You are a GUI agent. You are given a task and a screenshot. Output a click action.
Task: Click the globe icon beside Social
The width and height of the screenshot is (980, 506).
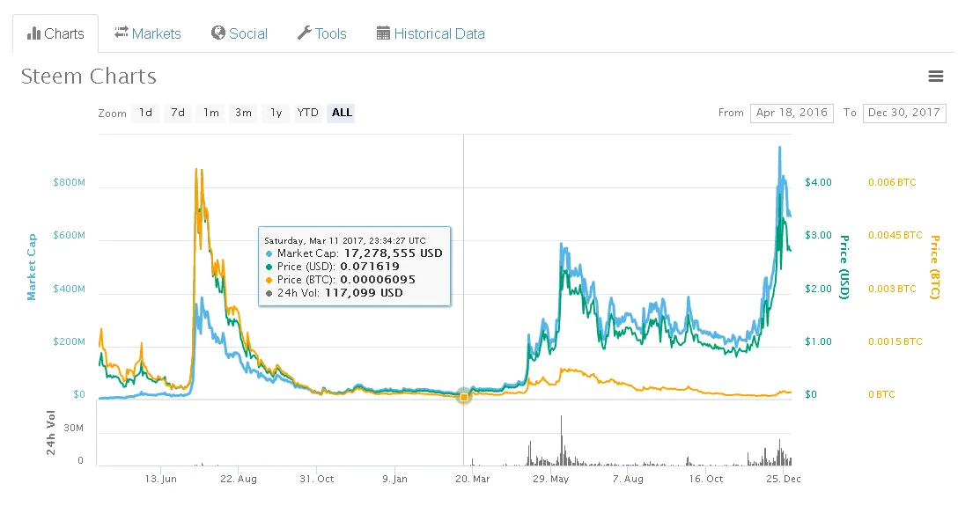[x=218, y=33]
